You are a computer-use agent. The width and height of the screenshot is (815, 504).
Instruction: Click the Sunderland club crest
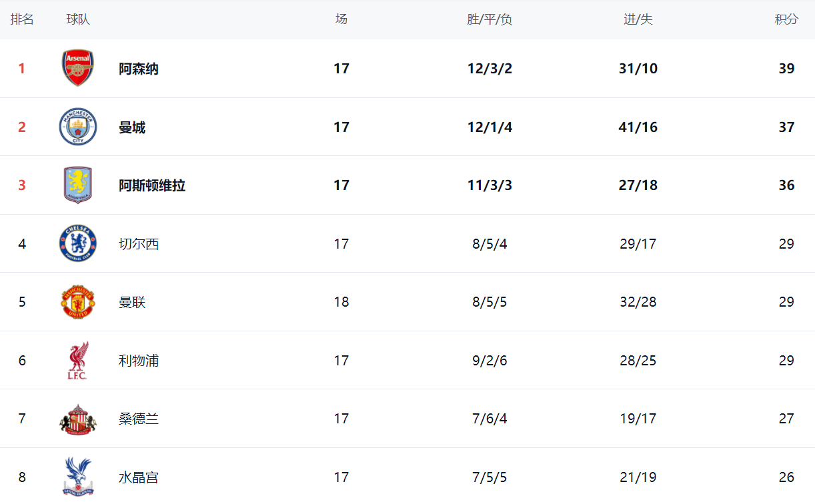(x=78, y=419)
